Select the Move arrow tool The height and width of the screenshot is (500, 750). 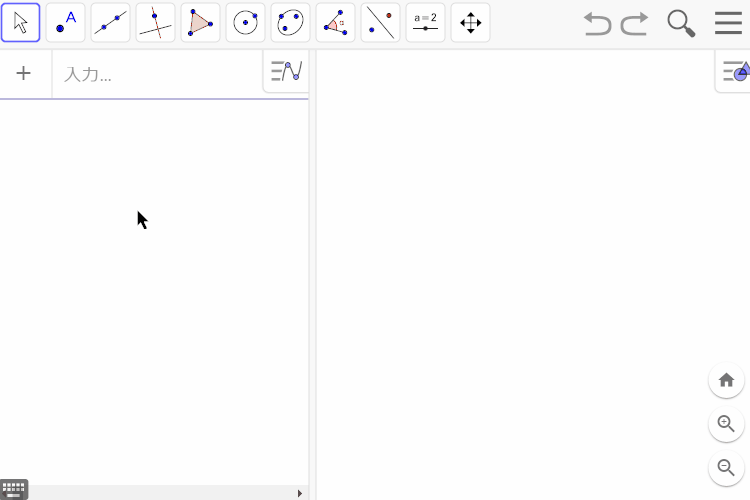click(21, 22)
